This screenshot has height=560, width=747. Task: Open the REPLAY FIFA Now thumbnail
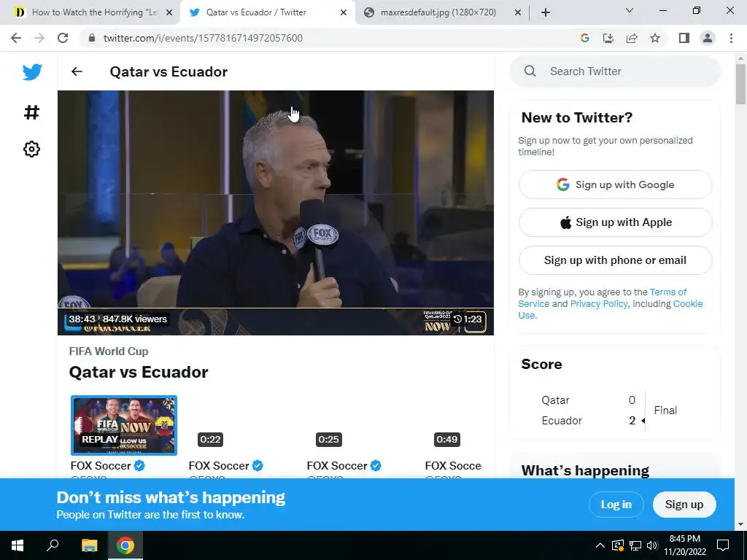[124, 425]
